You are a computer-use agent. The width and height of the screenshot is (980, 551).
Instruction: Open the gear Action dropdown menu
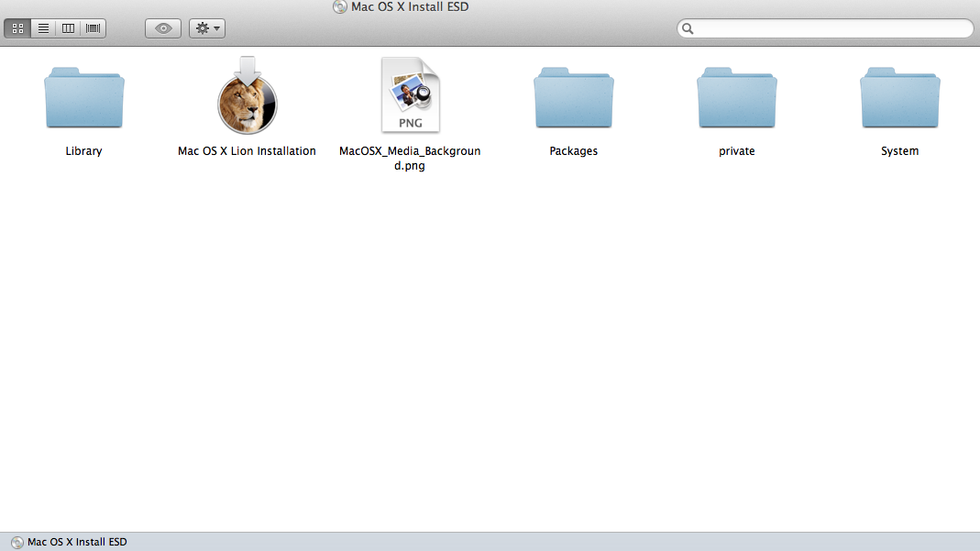click(207, 28)
